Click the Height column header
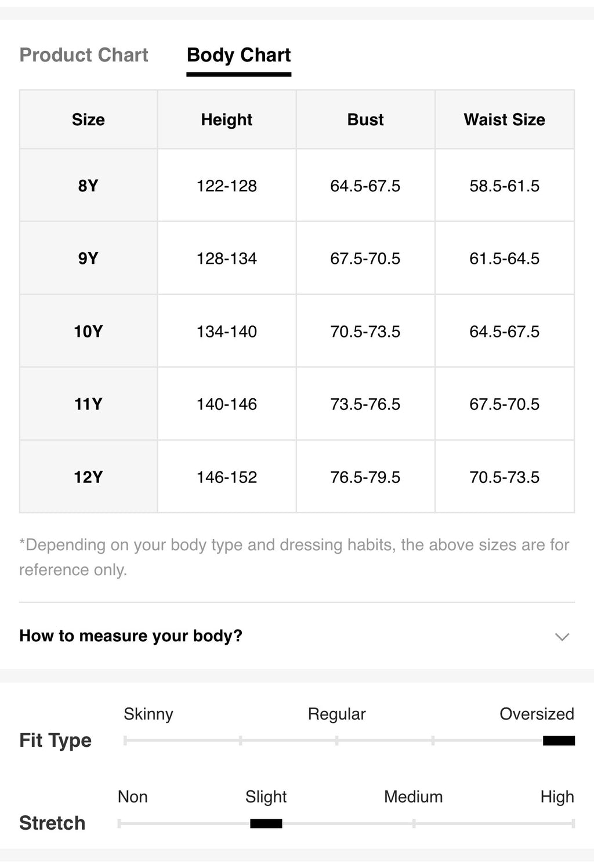Screen dimensions: 594x868 (227, 119)
